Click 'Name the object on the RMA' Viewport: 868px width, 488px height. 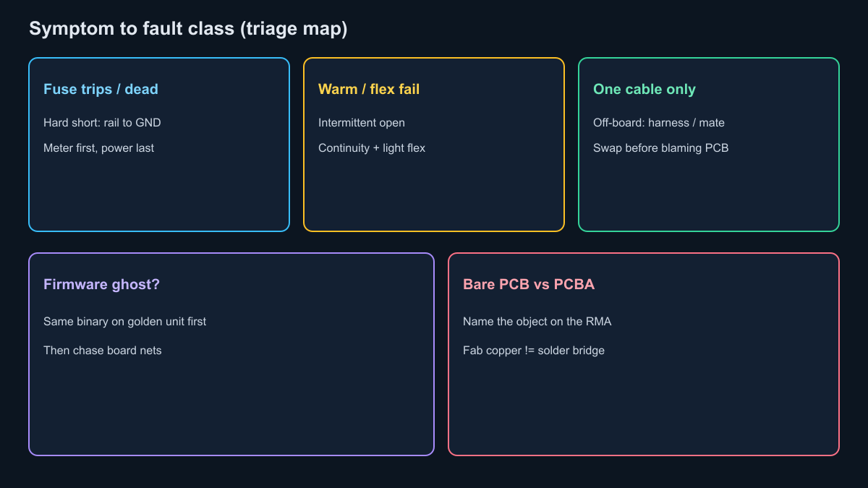click(537, 322)
